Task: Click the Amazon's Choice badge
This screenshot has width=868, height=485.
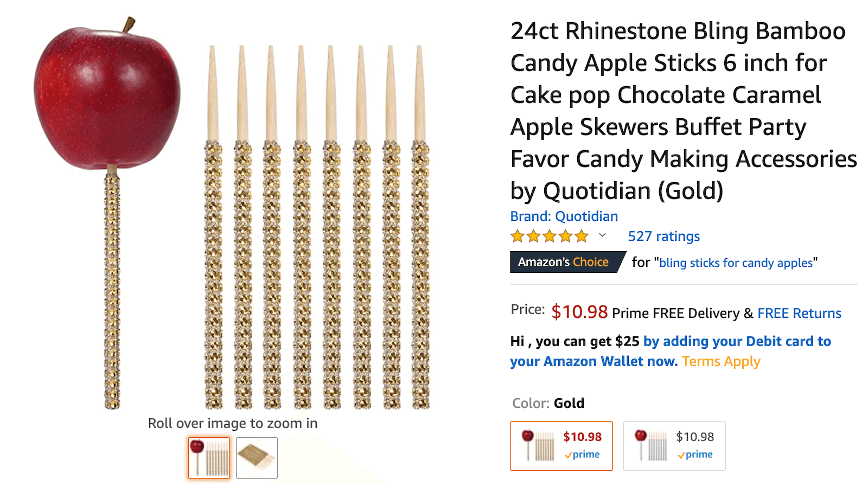Action: pos(567,262)
